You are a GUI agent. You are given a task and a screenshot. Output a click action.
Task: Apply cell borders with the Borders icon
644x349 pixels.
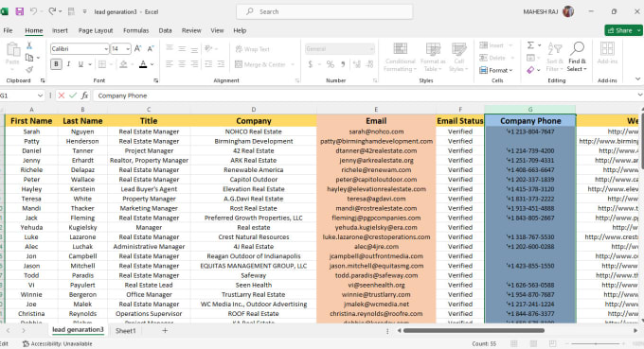coord(102,64)
